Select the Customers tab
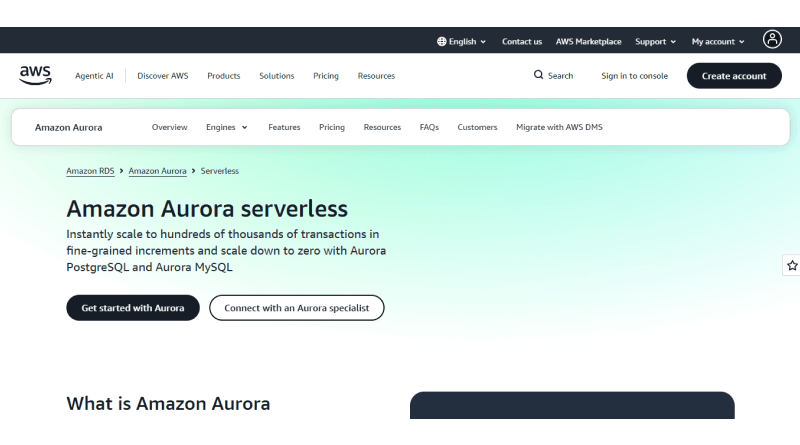800x445 pixels. [477, 127]
